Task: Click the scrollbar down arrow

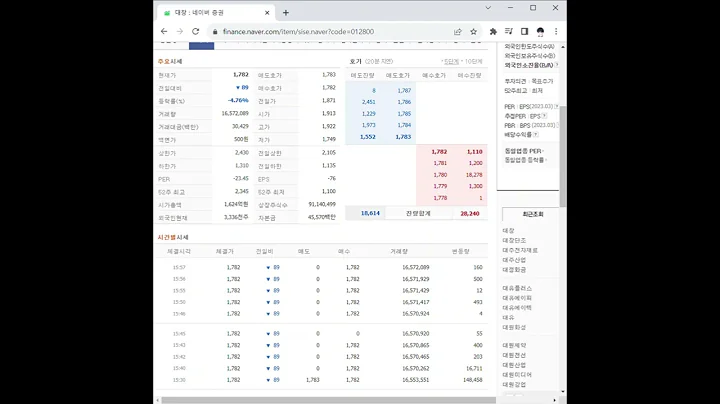Action: click(x=563, y=392)
